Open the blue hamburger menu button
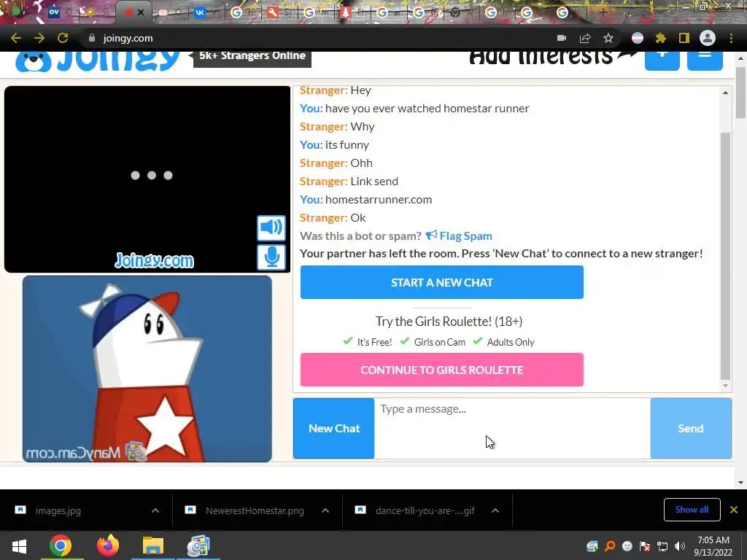 click(x=705, y=61)
